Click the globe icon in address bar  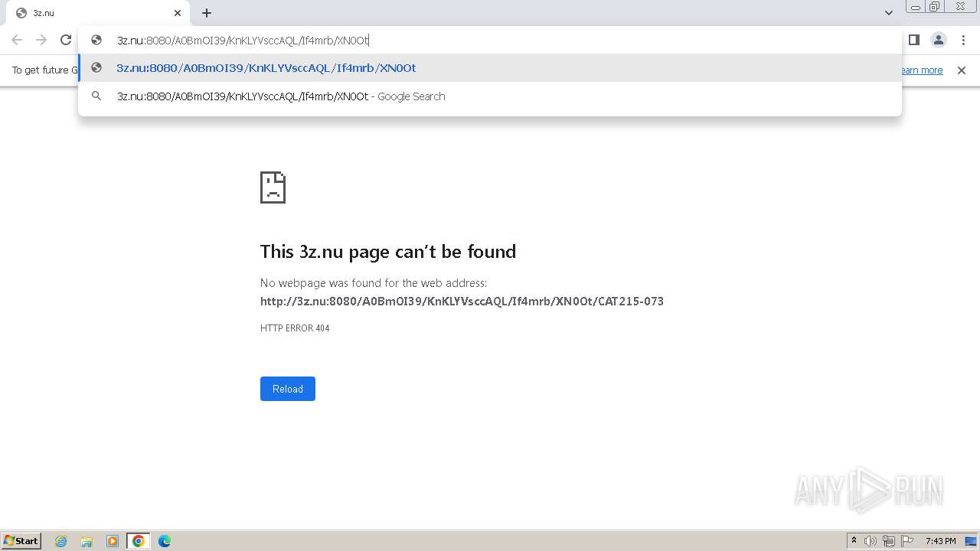pyautogui.click(x=96, y=41)
